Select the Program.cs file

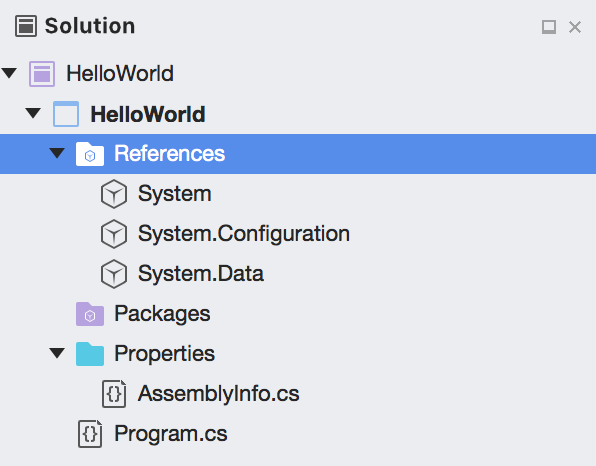click(171, 434)
